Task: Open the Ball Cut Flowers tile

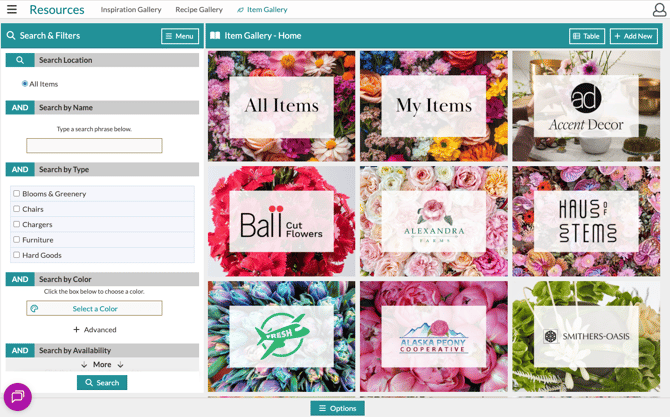Action: (281, 221)
